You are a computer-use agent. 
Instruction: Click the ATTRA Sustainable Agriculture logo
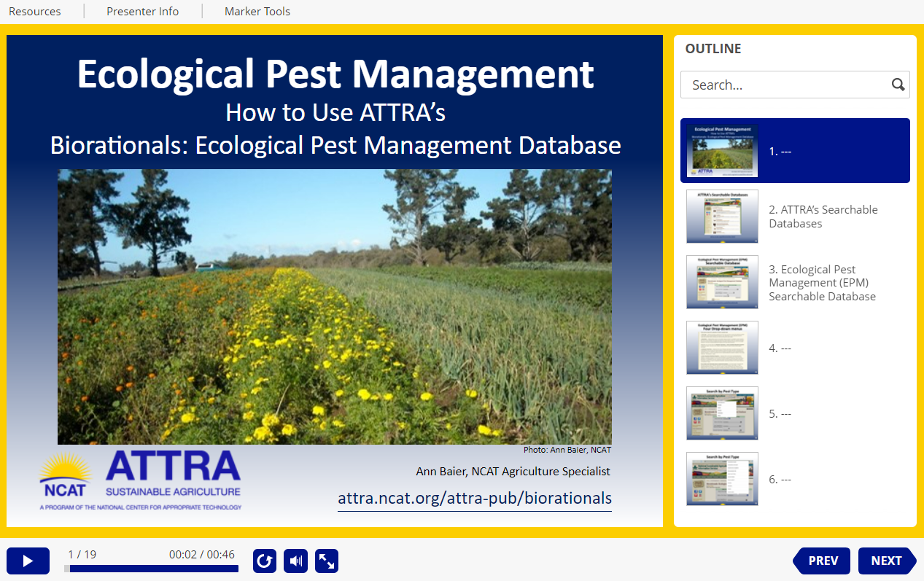coord(140,478)
